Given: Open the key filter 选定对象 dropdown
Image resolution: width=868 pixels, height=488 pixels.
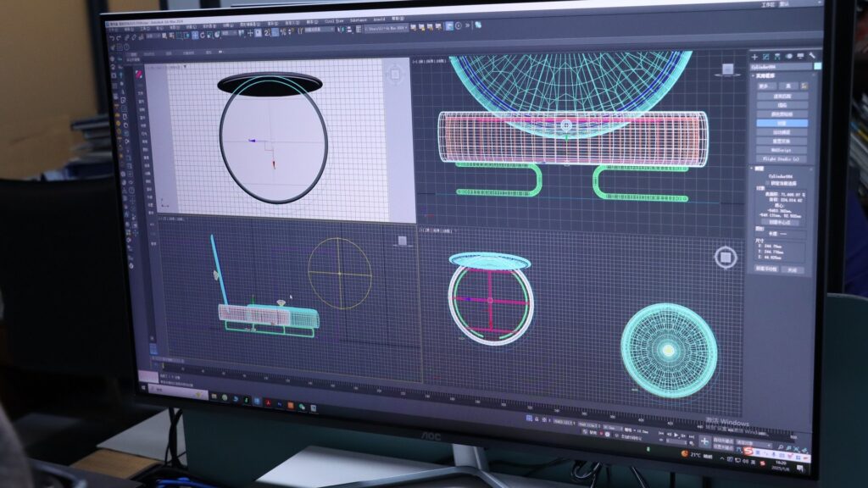Looking at the screenshot, I should 754,444.
